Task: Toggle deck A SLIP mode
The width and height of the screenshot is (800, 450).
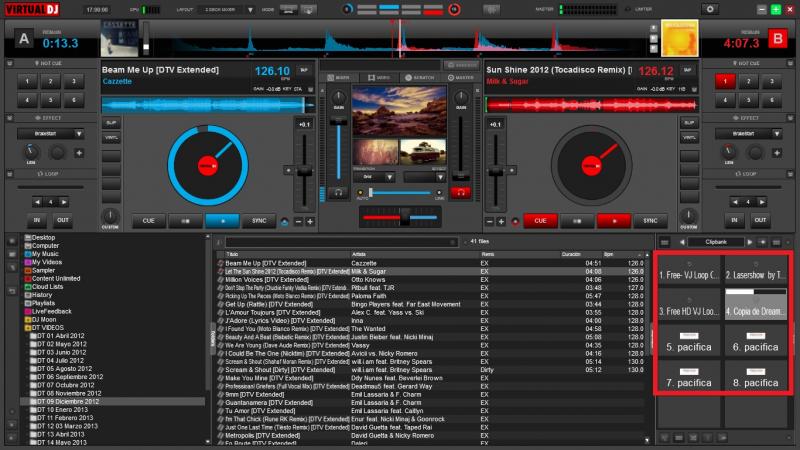Action: [111, 123]
